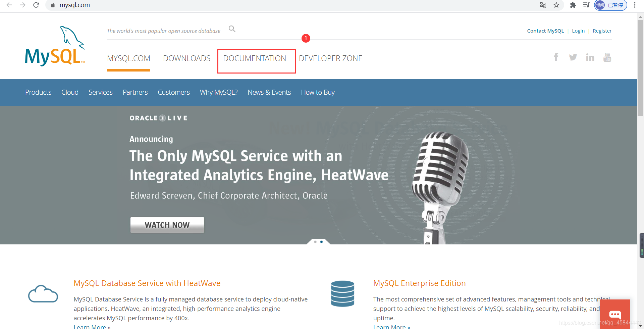Click the WATCH NOW button
Image resolution: width=644 pixels, height=329 pixels.
point(167,225)
